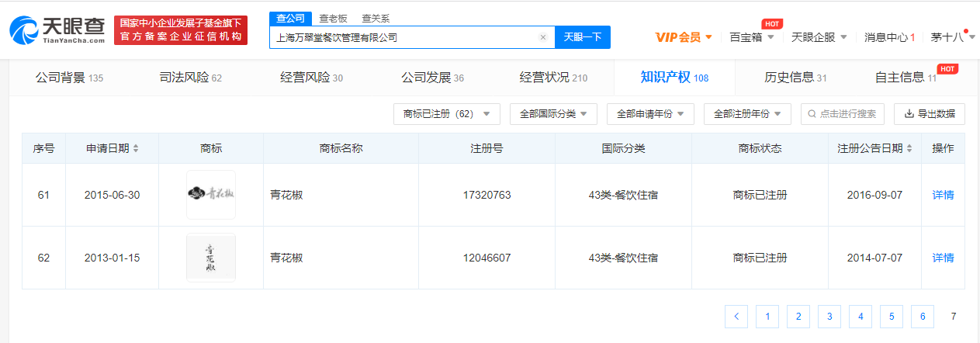This screenshot has height=343, width=980.
Task: Open trademark image for 17320763
Action: [x=211, y=195]
